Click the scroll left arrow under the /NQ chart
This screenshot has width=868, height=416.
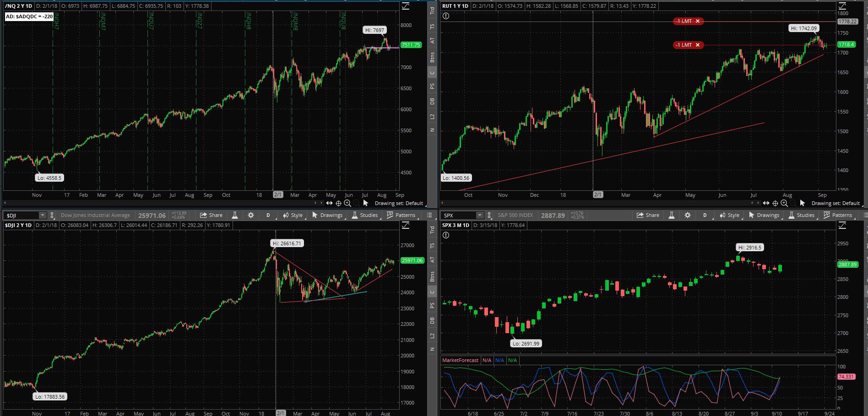tap(5, 203)
